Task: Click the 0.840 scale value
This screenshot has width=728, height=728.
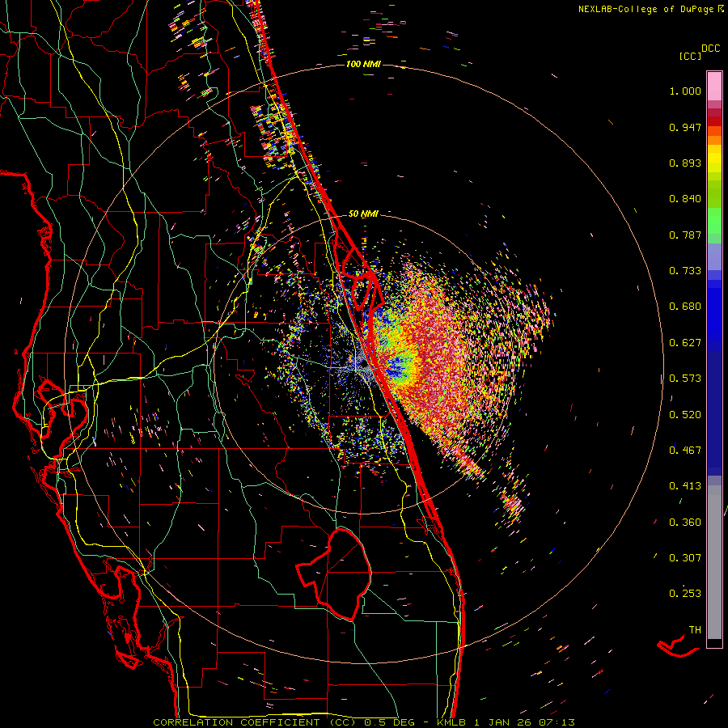Action: point(685,199)
